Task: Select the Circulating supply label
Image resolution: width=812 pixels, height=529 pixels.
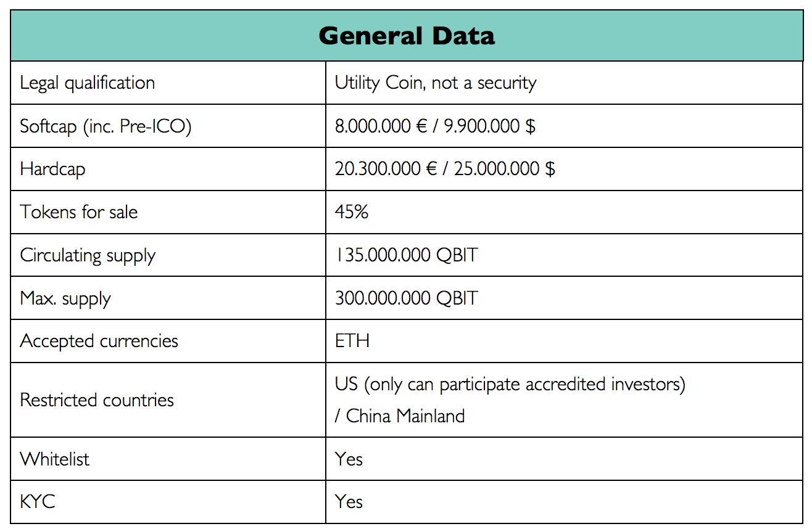Action: [88, 256]
